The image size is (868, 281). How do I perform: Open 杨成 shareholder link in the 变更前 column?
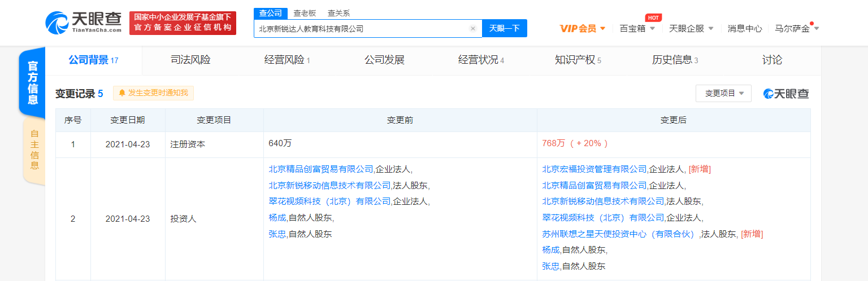point(277,217)
